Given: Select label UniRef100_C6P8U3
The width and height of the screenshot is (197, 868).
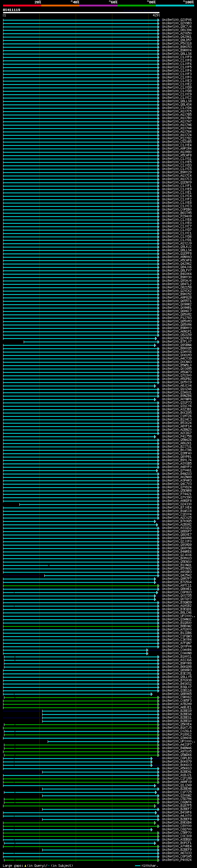Looking at the screenshot, I should [x=177, y=592].
